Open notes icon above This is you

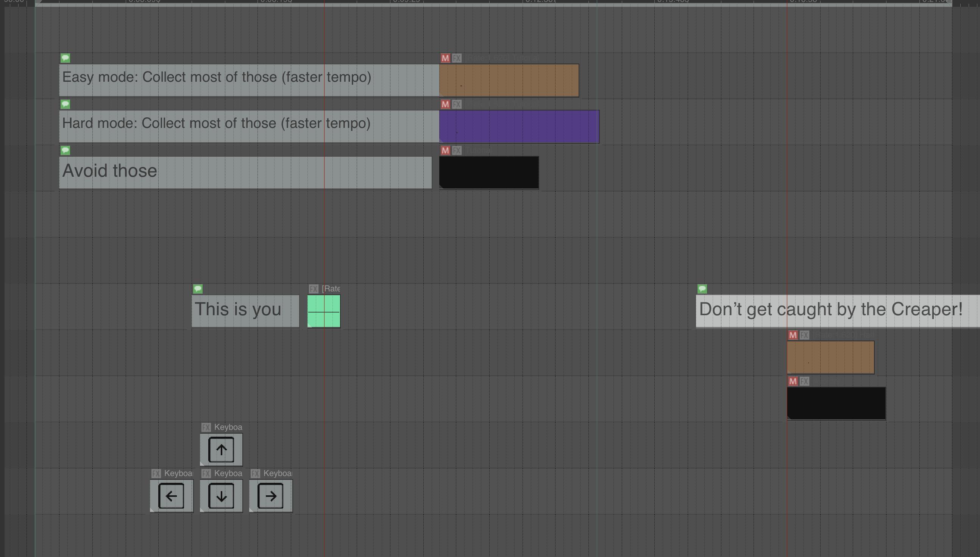click(198, 289)
